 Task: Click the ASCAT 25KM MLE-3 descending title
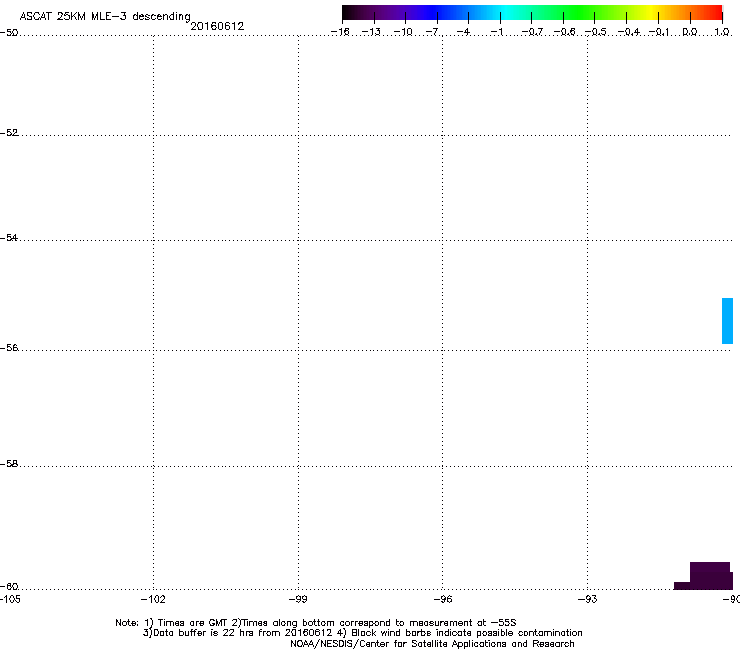point(105,16)
